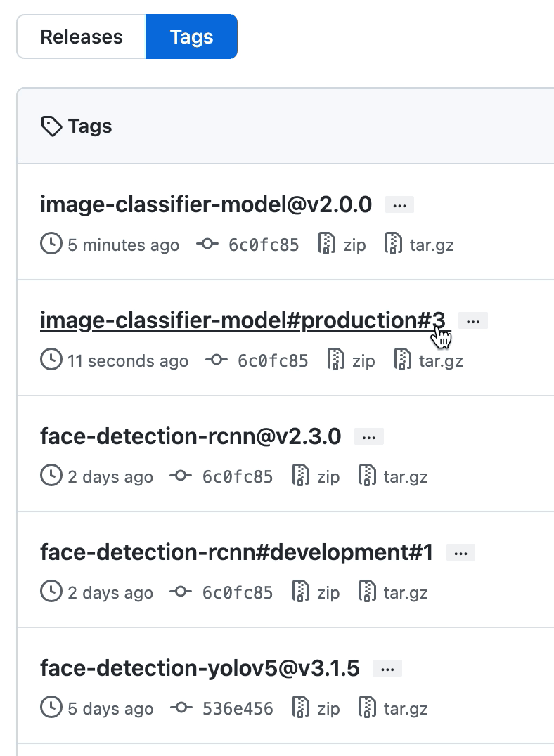Viewport: 554px width, 756px height.
Task: Open the face-detection-yolov5@v3.1.5 tag
Action: coord(200,668)
